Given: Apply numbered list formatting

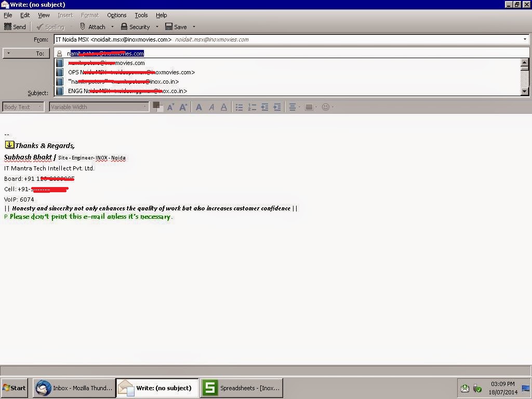Looking at the screenshot, I should [x=251, y=107].
